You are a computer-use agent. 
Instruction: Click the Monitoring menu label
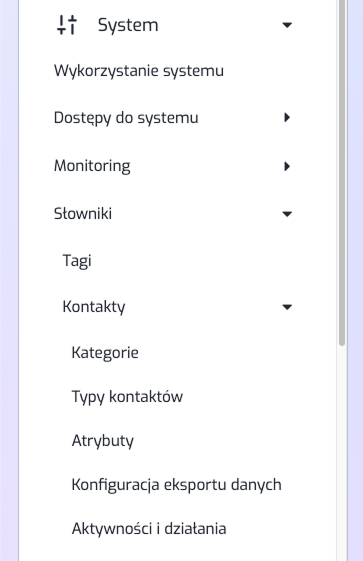[x=92, y=166]
